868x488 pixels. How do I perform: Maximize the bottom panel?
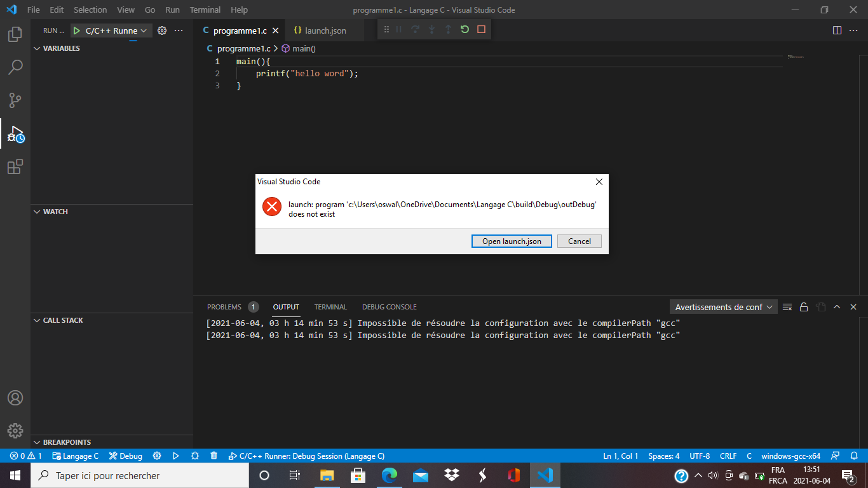(x=837, y=307)
